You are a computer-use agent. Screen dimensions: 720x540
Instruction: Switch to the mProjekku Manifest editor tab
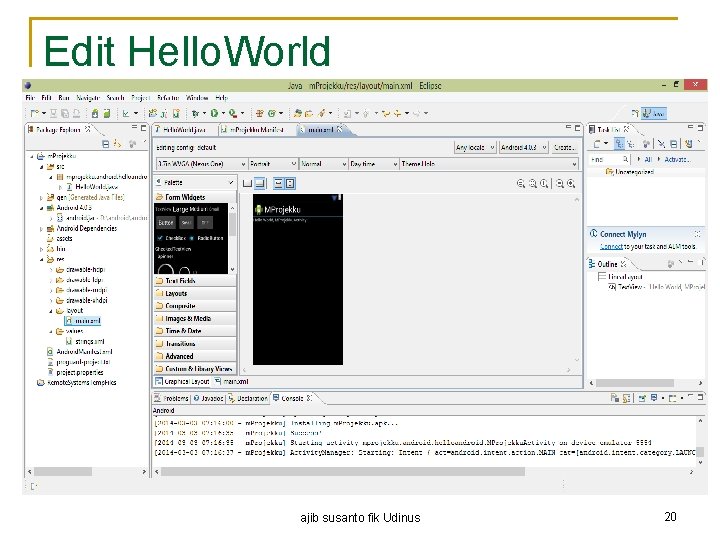[x=253, y=130]
